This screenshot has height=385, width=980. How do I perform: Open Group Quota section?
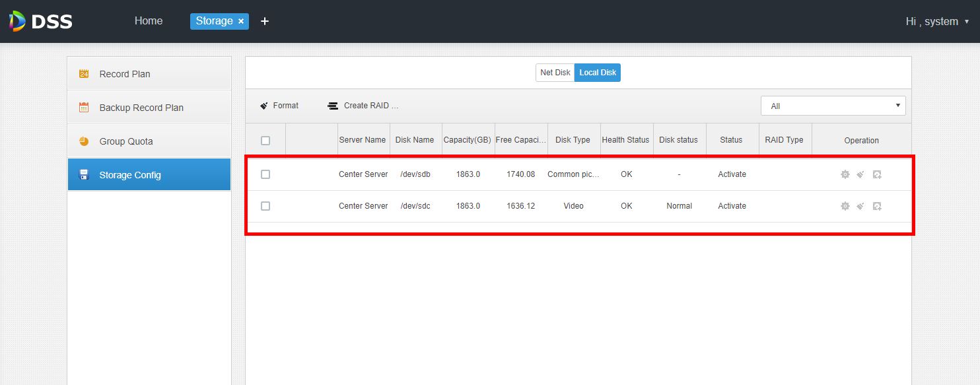click(x=149, y=141)
